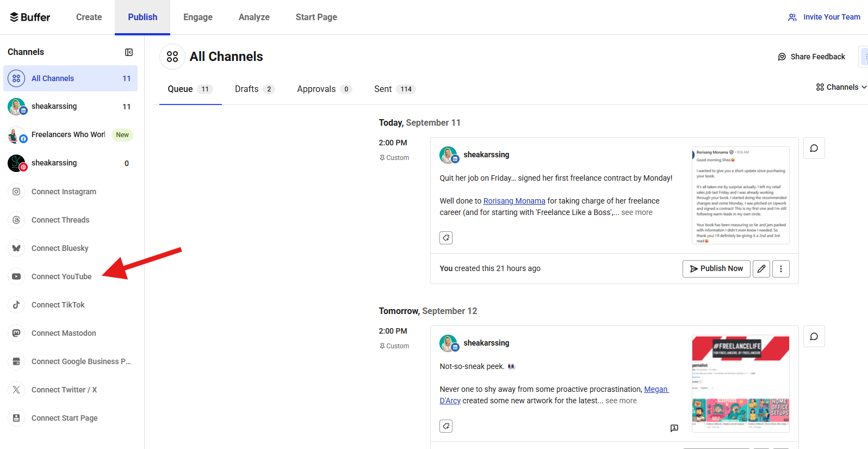
Task: Click the Google Business Profile icon
Action: (x=16, y=361)
